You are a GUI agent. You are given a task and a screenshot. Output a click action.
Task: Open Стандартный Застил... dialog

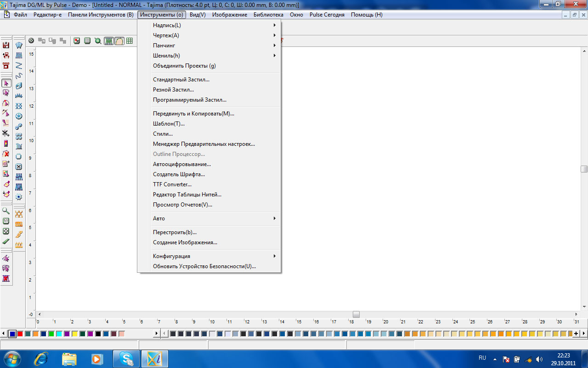(209, 80)
